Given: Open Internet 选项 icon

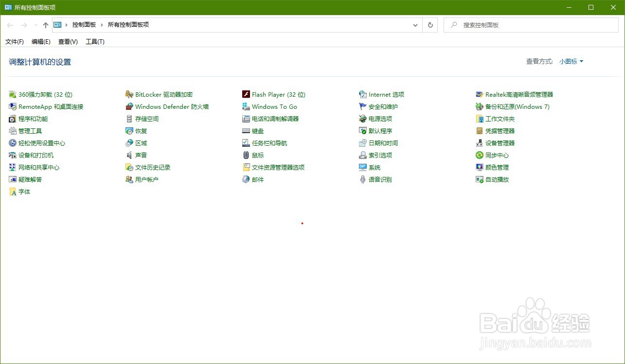Looking at the screenshot, I should (x=363, y=94).
